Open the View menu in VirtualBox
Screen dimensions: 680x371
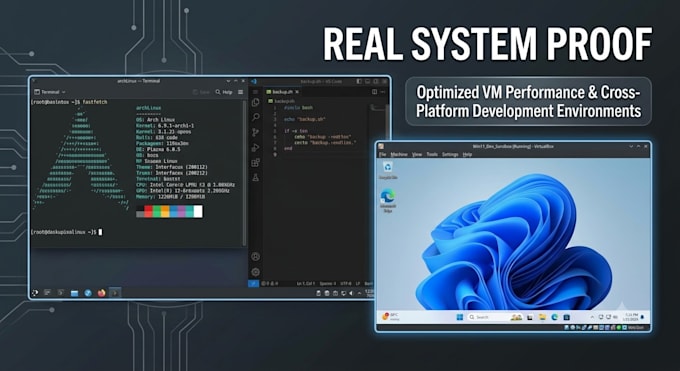point(417,154)
